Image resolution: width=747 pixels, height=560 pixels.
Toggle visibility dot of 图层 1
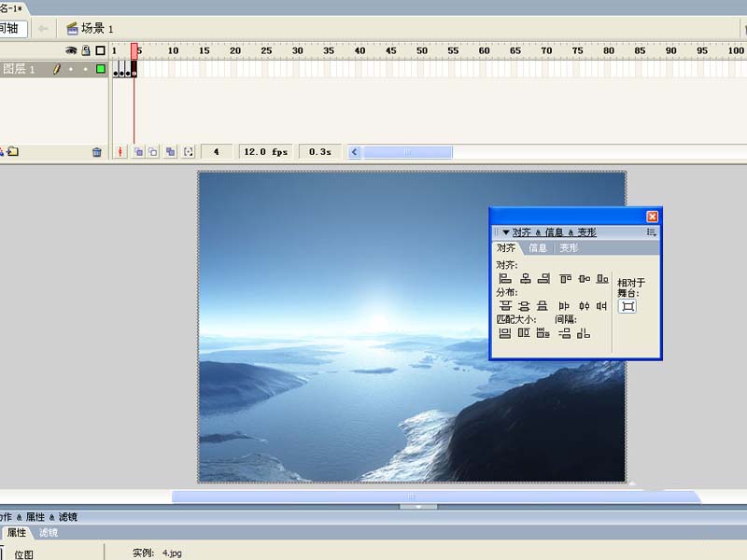(x=71, y=69)
